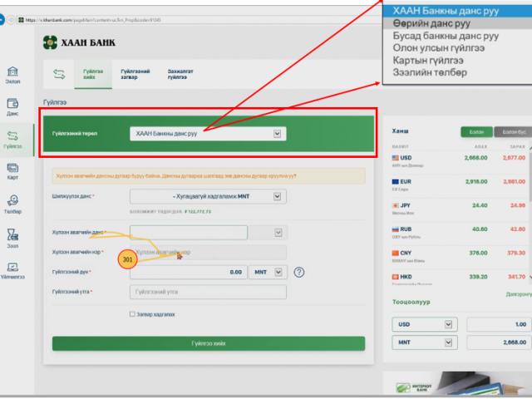The image size is (532, 399).
Task: Click the transfer arrows icon beside tabs
Action: pos(59,74)
